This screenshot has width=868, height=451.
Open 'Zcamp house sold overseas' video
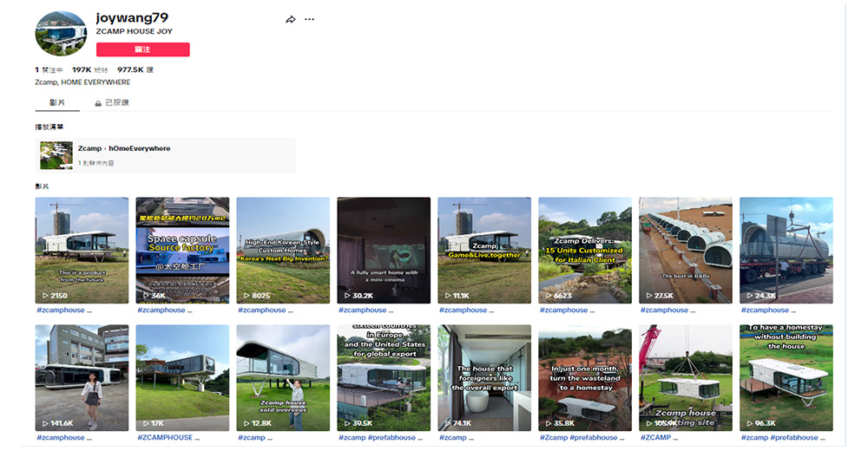point(283,378)
